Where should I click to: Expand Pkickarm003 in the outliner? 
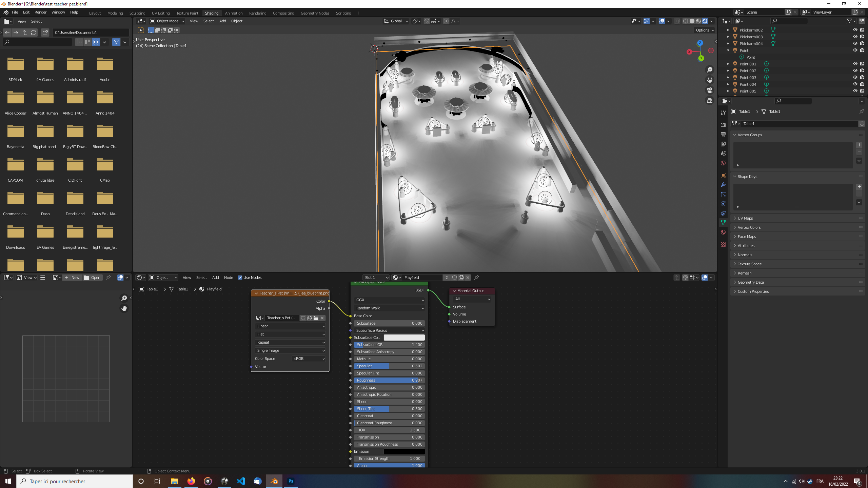click(x=728, y=37)
